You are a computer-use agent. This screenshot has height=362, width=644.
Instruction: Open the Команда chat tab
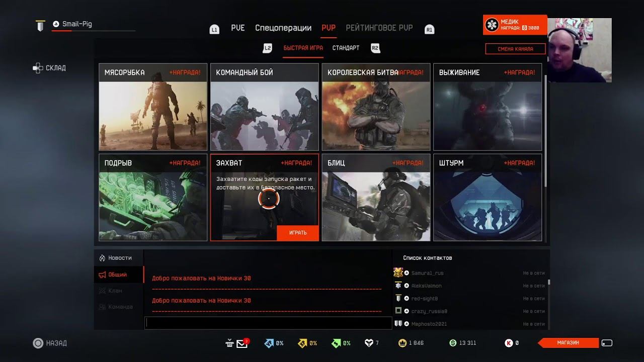(119, 307)
